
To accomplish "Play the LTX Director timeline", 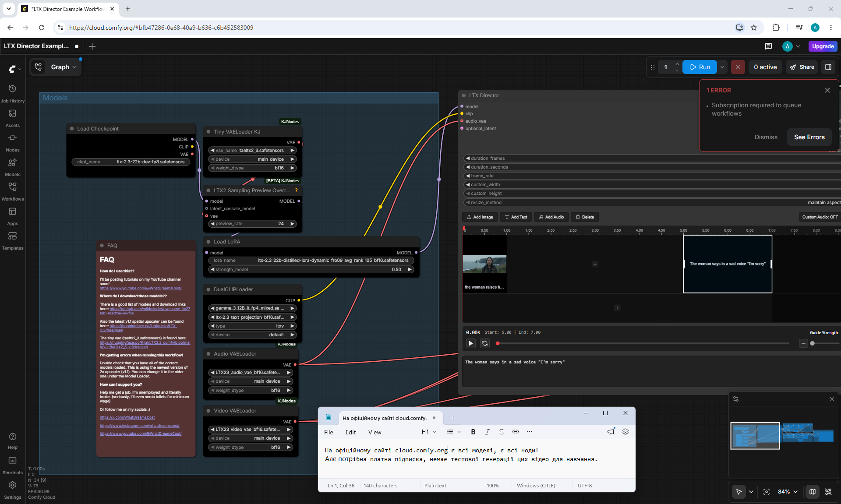I will (x=471, y=343).
